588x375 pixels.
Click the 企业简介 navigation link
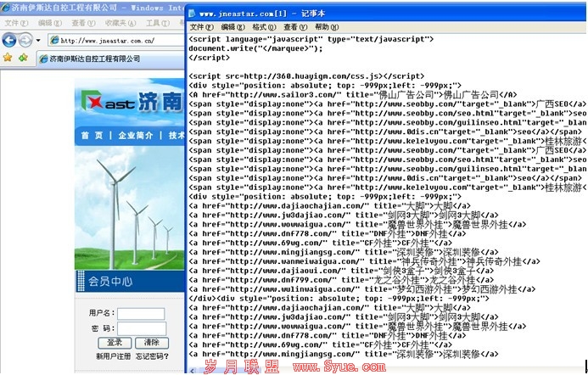[x=136, y=136]
